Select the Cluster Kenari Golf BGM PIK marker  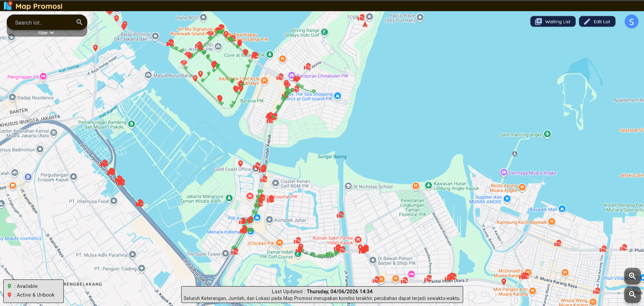(x=276, y=183)
